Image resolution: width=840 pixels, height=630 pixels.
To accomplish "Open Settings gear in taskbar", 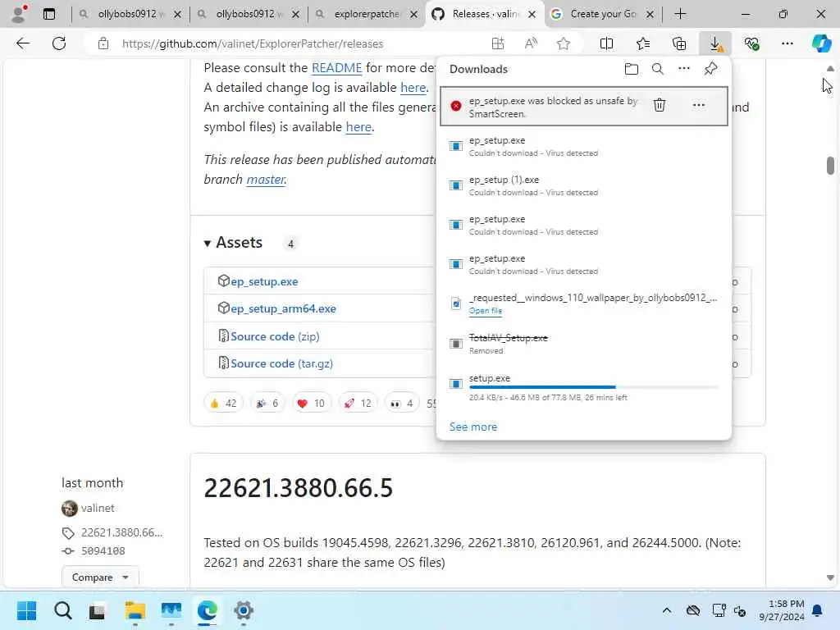I will point(243,610).
